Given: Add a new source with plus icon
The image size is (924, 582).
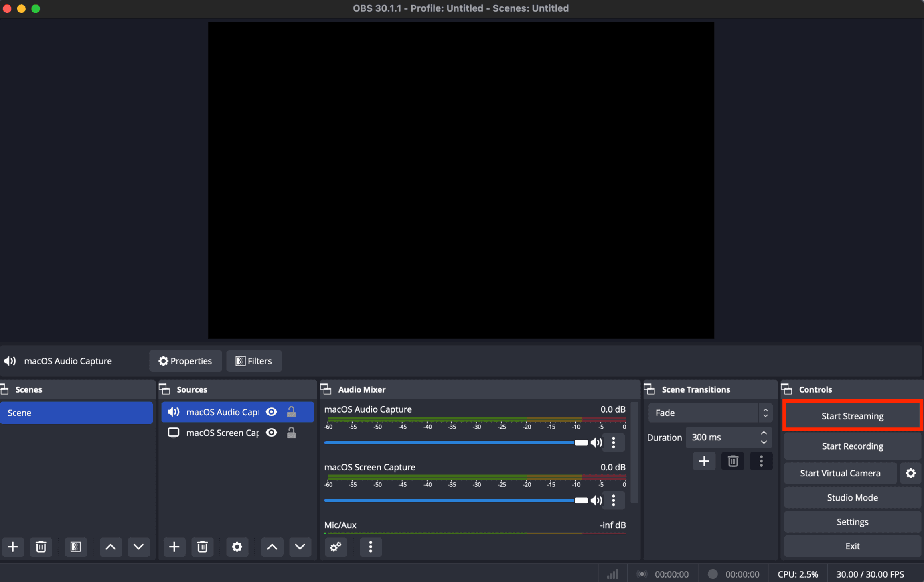Looking at the screenshot, I should [174, 547].
